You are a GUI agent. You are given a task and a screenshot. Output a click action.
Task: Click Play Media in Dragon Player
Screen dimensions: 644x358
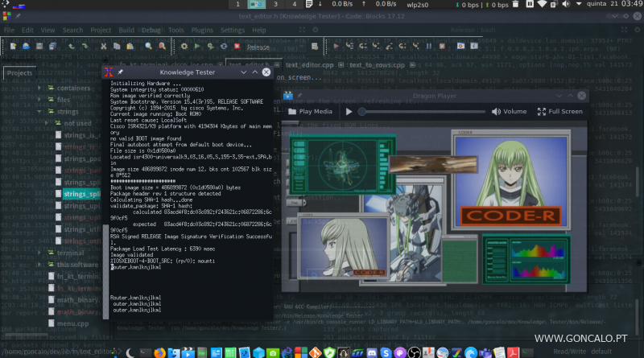(311, 111)
